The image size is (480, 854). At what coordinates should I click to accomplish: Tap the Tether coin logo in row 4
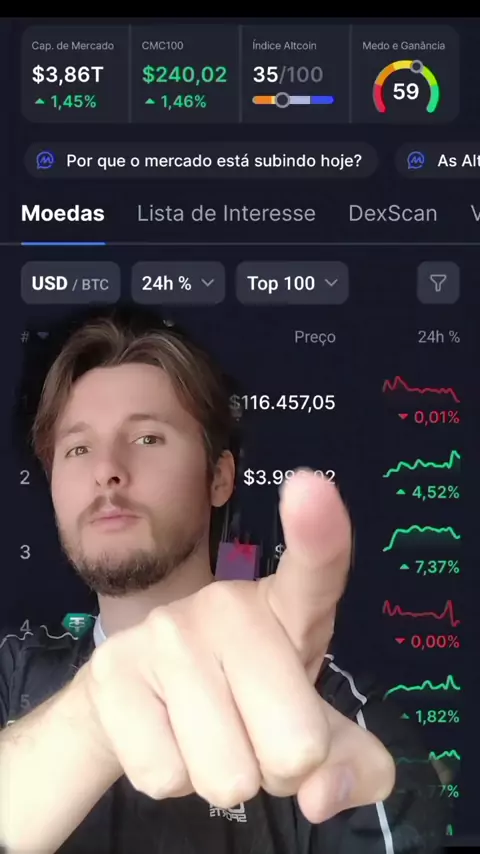tap(77, 625)
